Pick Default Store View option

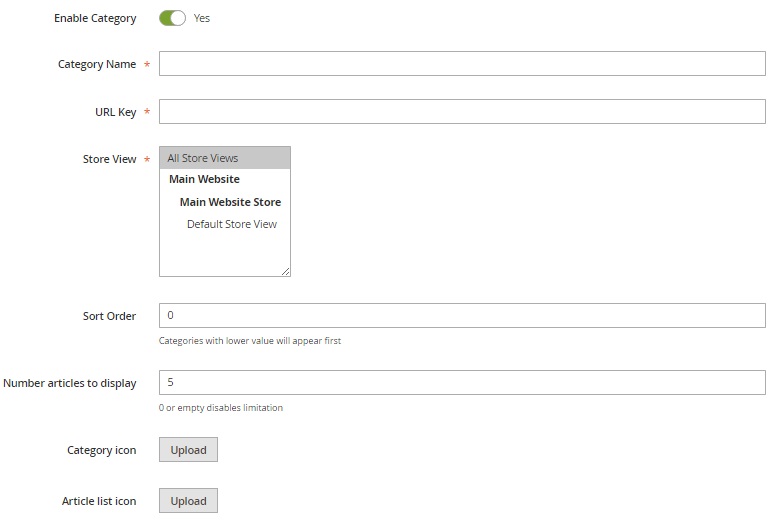[x=232, y=224]
